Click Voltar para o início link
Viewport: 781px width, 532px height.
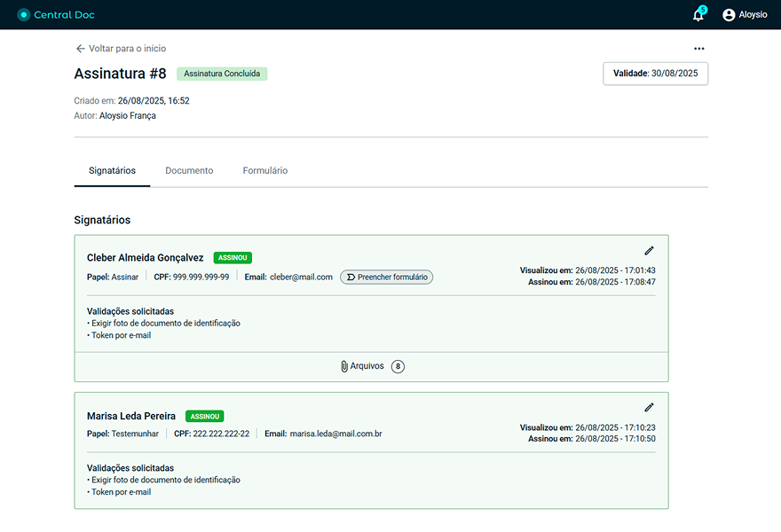tap(127, 49)
